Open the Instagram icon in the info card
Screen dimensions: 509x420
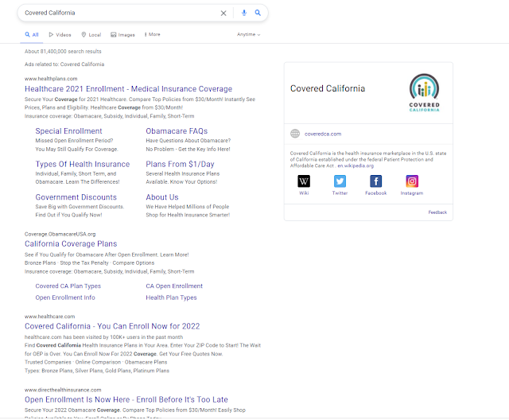click(x=412, y=181)
